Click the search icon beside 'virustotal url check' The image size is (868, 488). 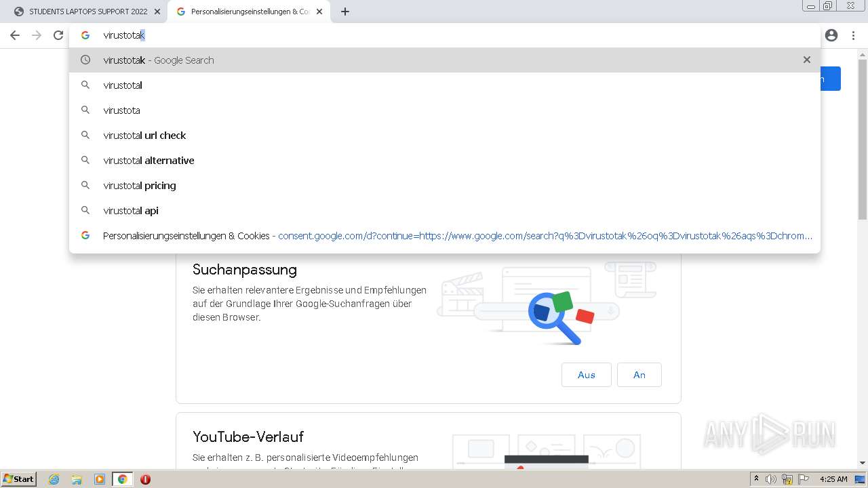(x=85, y=135)
